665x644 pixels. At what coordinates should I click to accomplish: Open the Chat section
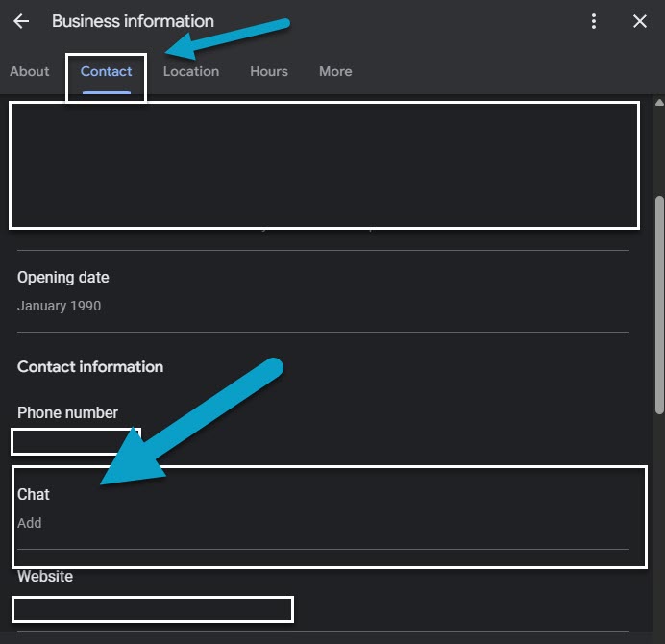pyautogui.click(x=329, y=517)
